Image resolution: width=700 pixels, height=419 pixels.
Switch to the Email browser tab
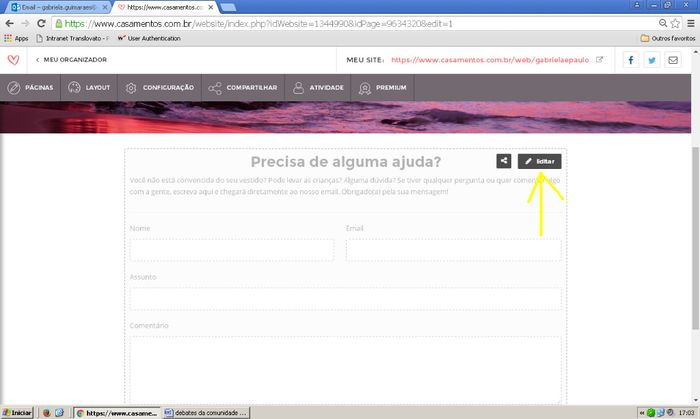pyautogui.click(x=56, y=7)
